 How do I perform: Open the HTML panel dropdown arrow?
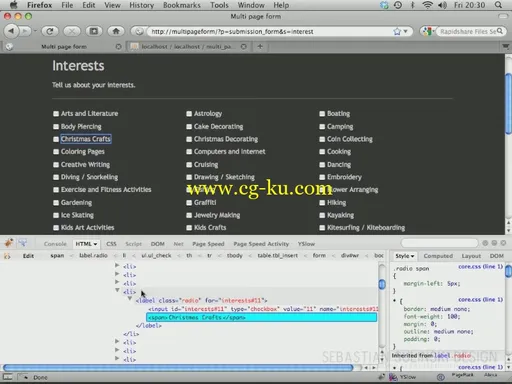tap(95, 244)
